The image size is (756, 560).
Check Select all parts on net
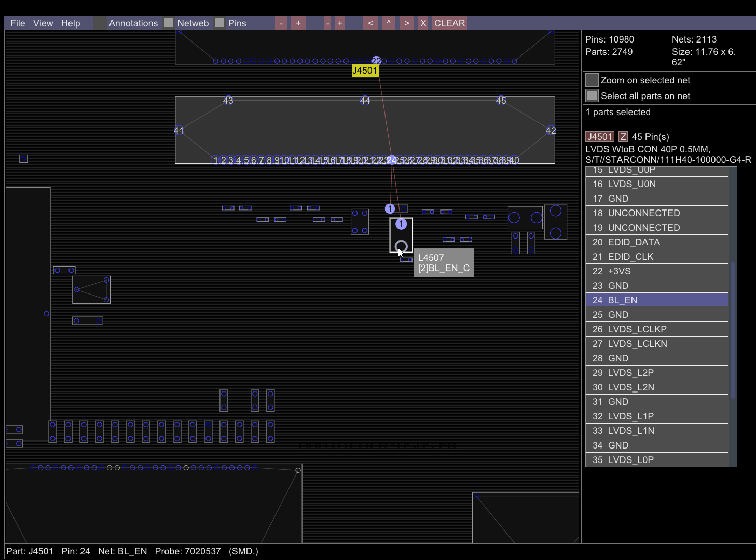coord(592,96)
